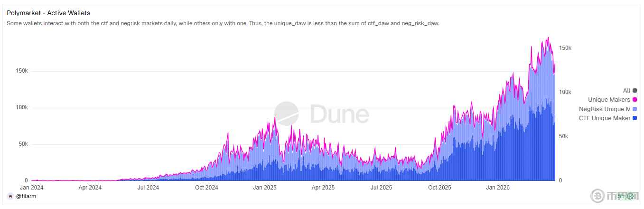The image size is (644, 209).
Task: Open the @filarm author profile link
Action: pos(26,196)
